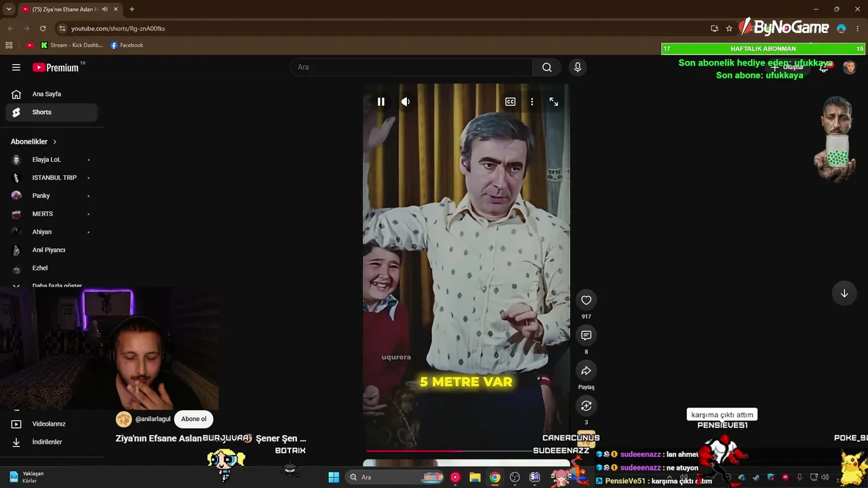Open the YouTube hamburger guide menu
868x488 pixels.
[16, 67]
